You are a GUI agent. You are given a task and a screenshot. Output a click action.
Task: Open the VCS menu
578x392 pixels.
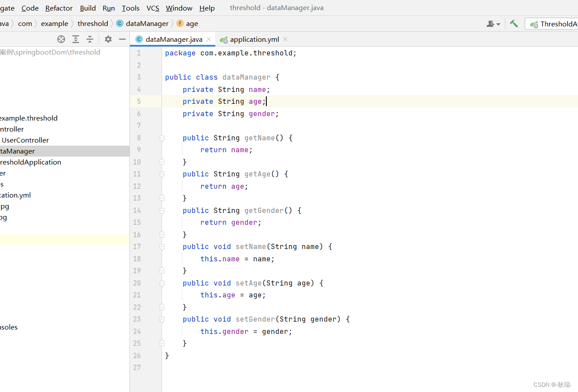[152, 7]
